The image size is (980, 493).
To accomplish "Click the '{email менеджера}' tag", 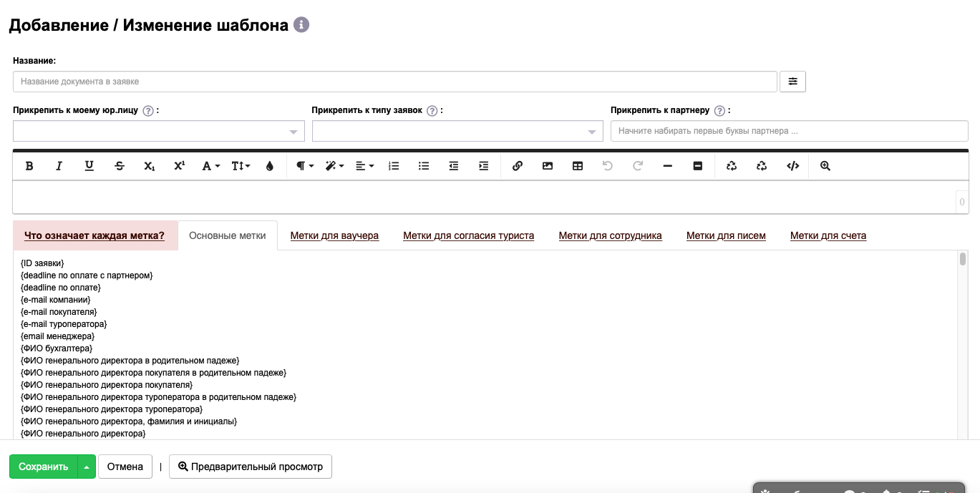I will tap(57, 336).
